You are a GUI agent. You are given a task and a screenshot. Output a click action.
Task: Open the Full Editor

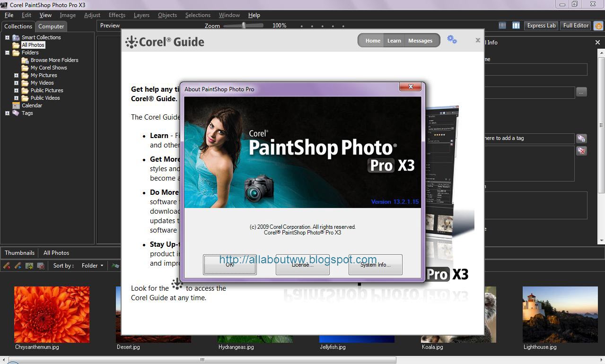click(x=576, y=26)
